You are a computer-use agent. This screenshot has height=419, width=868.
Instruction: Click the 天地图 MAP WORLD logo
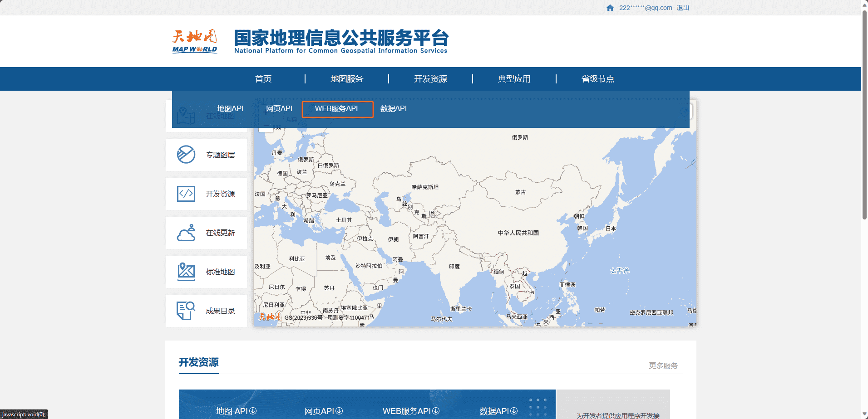[195, 41]
